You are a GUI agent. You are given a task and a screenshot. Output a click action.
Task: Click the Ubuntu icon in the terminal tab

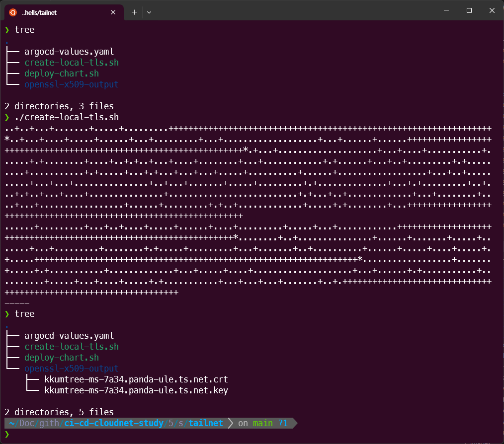point(13,12)
